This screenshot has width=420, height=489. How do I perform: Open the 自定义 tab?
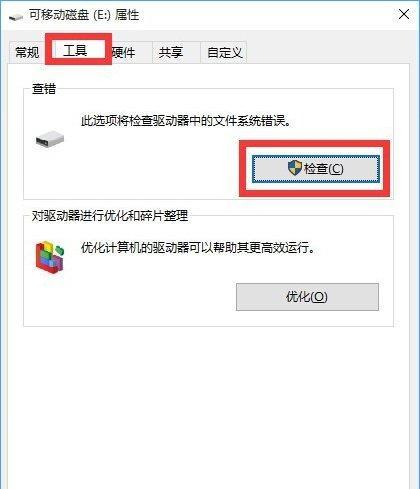(x=224, y=52)
